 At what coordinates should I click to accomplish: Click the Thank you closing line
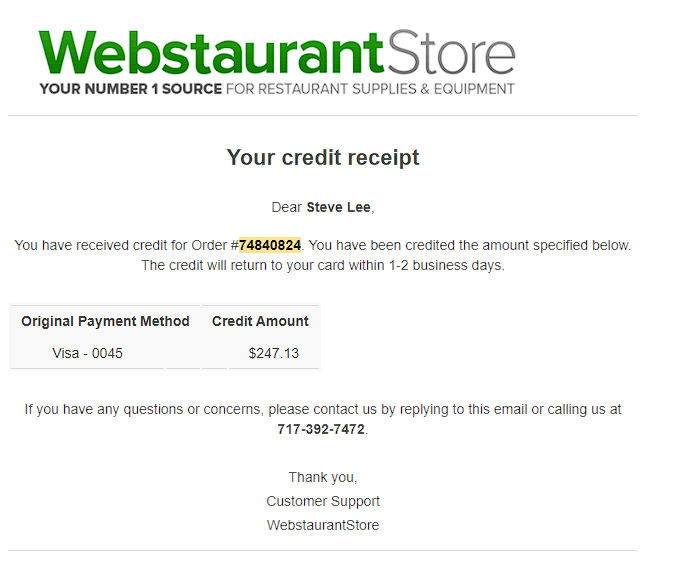pos(323,477)
